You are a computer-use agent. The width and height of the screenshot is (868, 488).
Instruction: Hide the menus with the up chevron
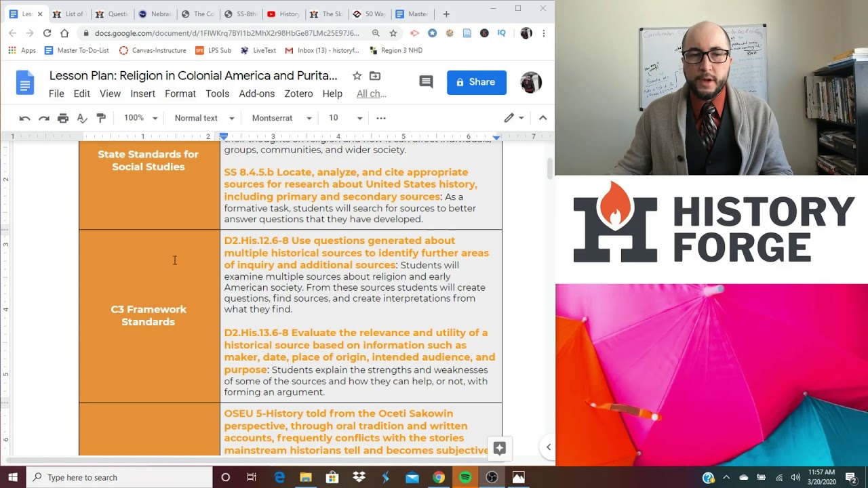pos(542,118)
